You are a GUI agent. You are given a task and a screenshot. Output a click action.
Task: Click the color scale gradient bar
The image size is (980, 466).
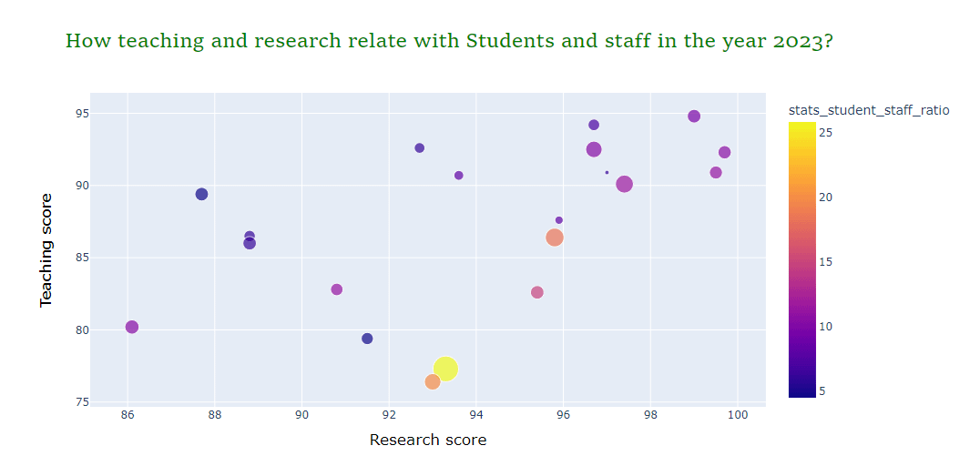(802, 259)
